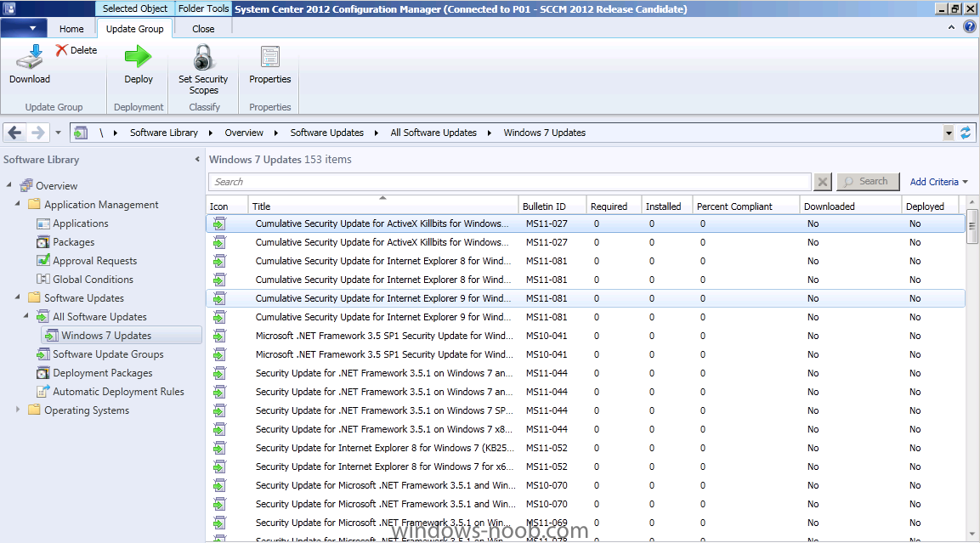Expand breadcrumb arrow after All Software Updates

coord(490,133)
